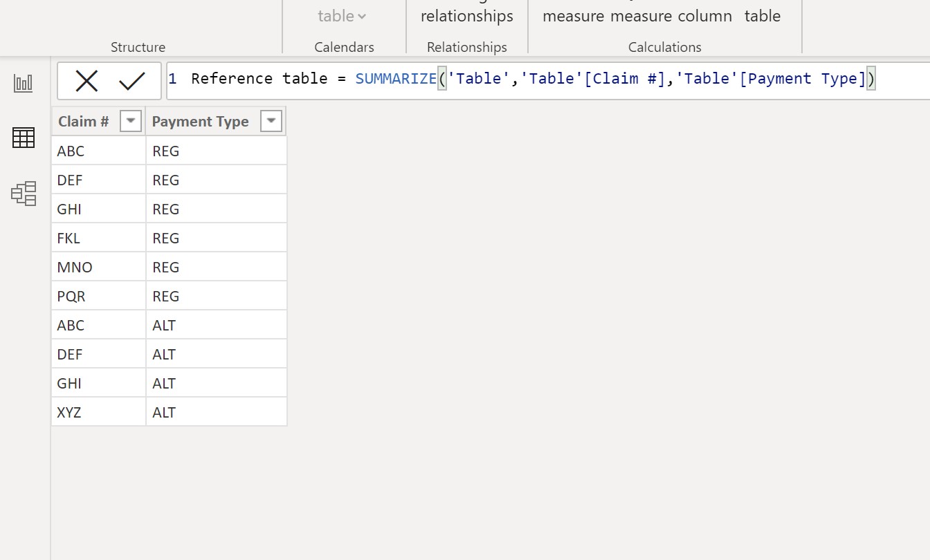Click SUMMARIZE function name in formula
The height and width of the screenshot is (560, 930).
click(396, 79)
